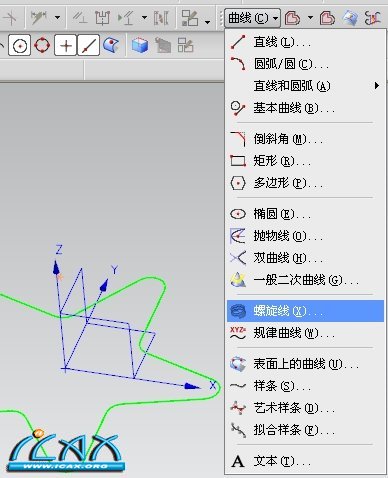Expand the dropdown arrow beside the heart-shaped icon
Image resolution: width=388 pixels, height=478 pixels.
pos(310,17)
